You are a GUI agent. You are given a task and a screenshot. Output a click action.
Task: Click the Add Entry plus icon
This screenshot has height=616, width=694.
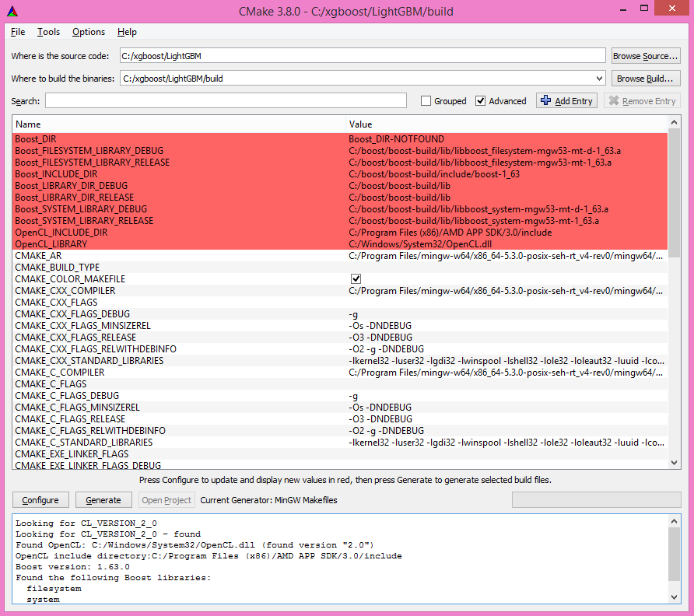click(x=545, y=100)
